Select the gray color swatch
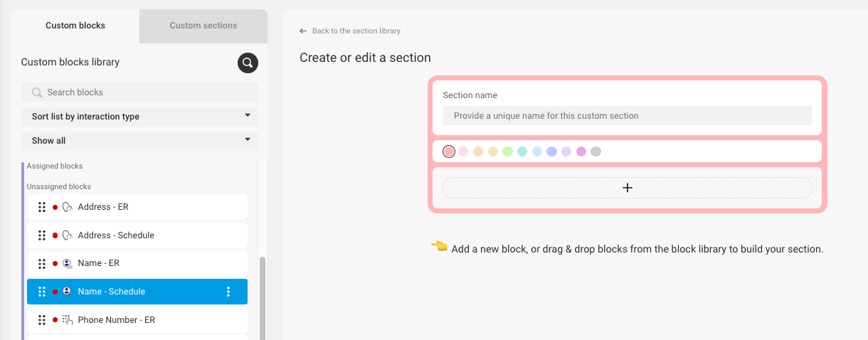Image resolution: width=868 pixels, height=340 pixels. [596, 152]
